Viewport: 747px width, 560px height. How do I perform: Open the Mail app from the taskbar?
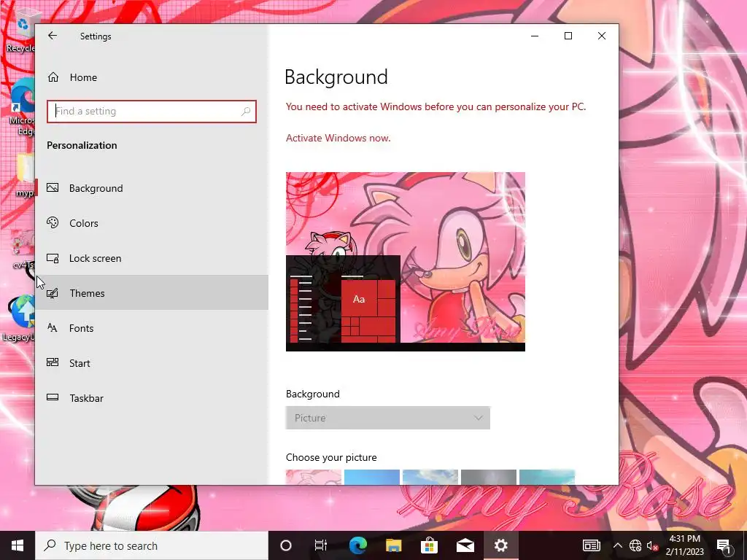(465, 545)
